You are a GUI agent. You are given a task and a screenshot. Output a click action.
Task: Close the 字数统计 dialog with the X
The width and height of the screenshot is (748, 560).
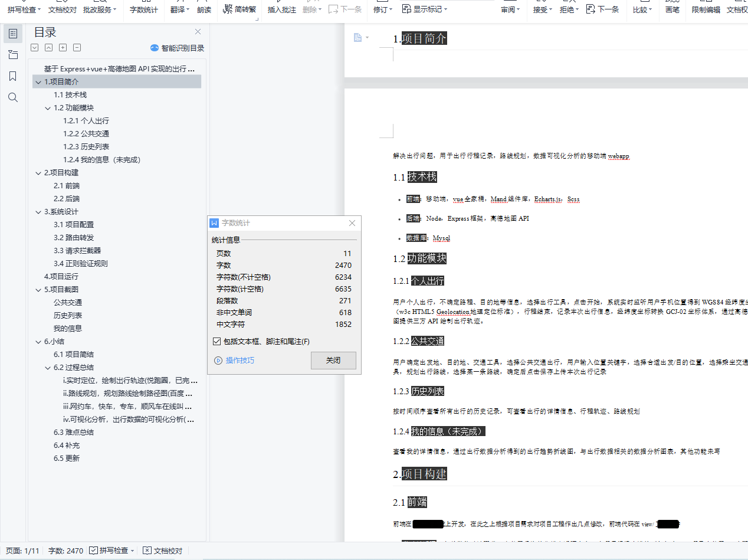point(352,223)
